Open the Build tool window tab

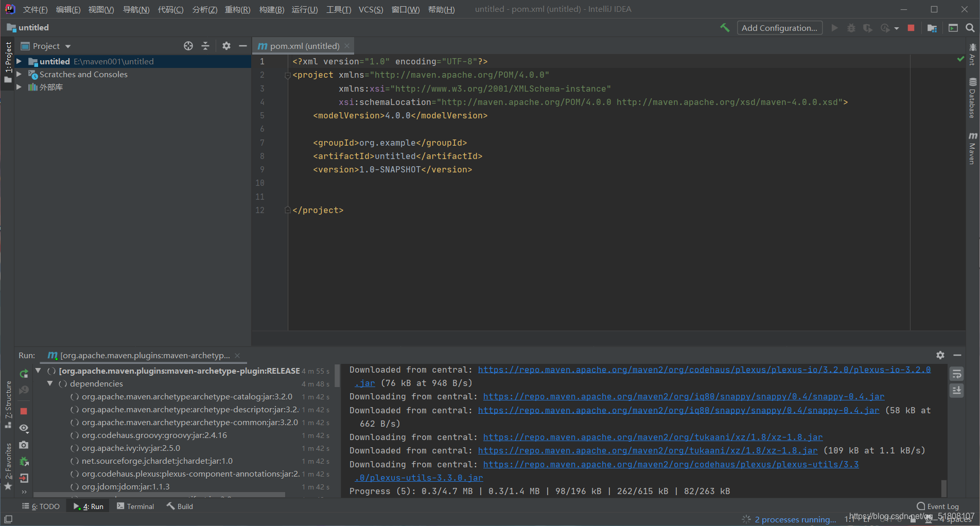tap(180, 506)
